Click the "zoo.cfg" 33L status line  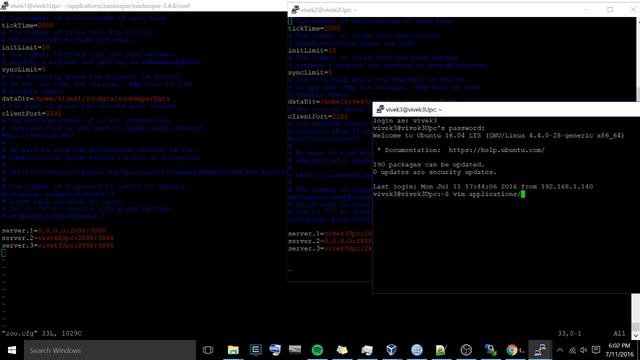(42, 333)
